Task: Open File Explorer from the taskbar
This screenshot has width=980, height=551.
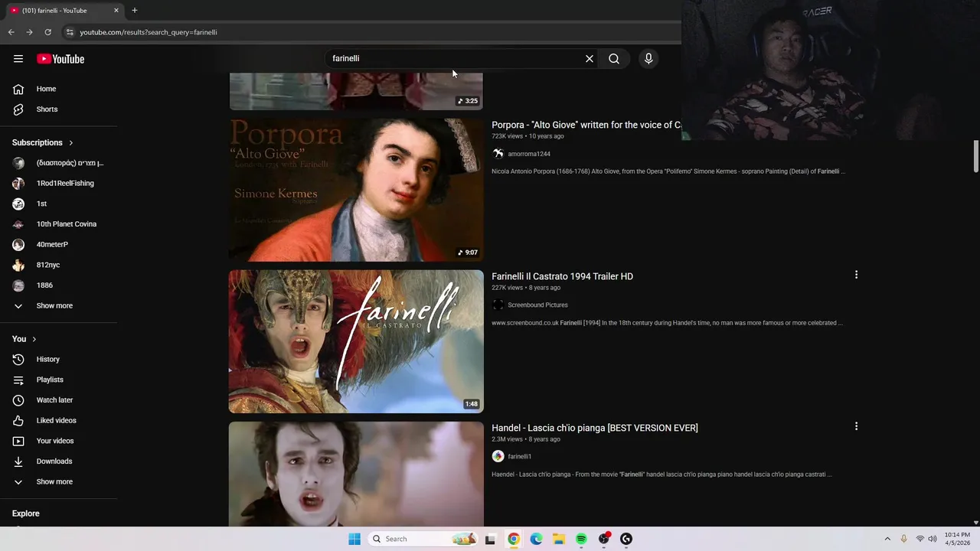Action: (x=559, y=539)
